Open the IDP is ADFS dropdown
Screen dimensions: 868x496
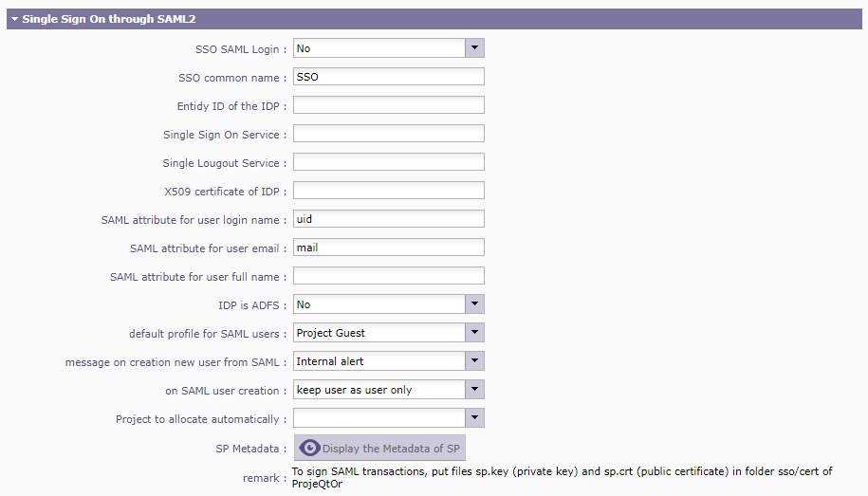tap(474, 304)
